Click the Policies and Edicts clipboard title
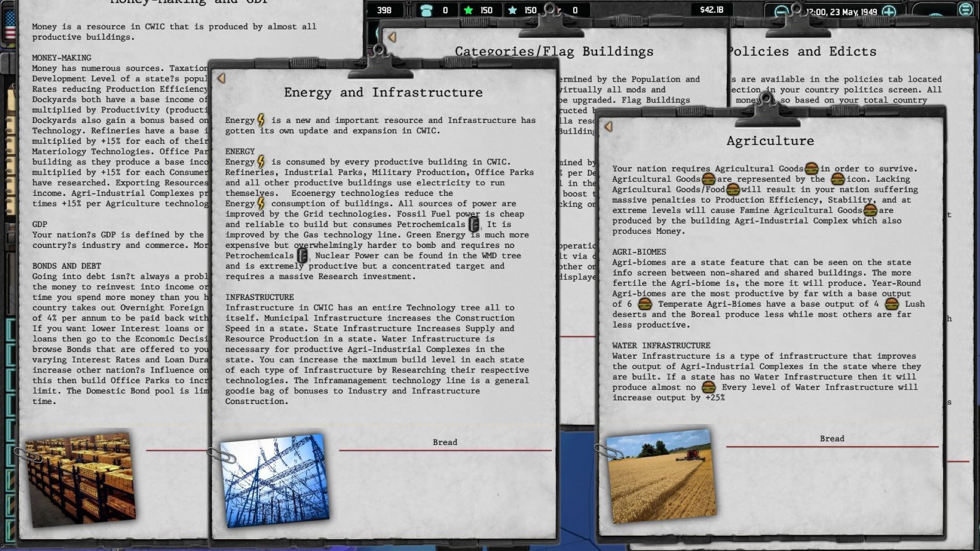Image resolution: width=980 pixels, height=551 pixels. point(801,52)
